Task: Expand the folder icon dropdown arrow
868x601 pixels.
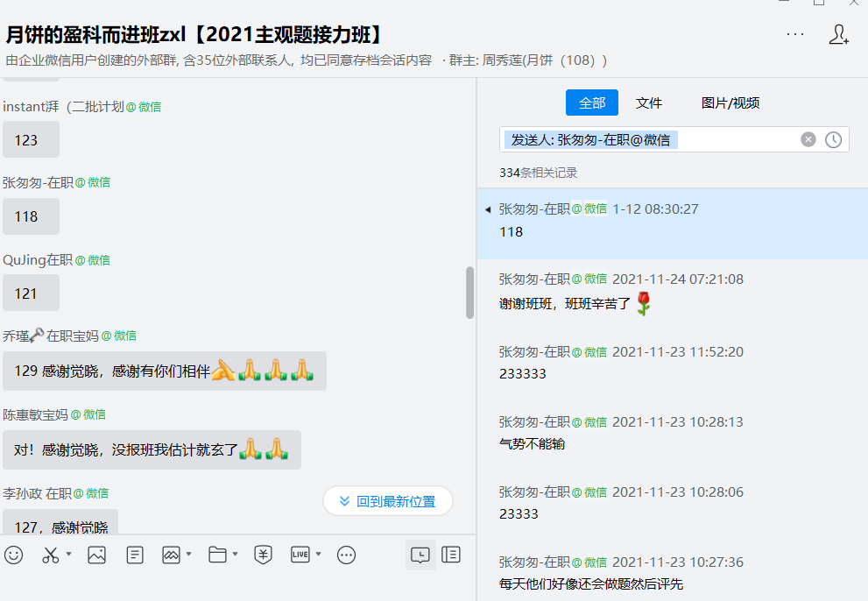Action: click(236, 554)
